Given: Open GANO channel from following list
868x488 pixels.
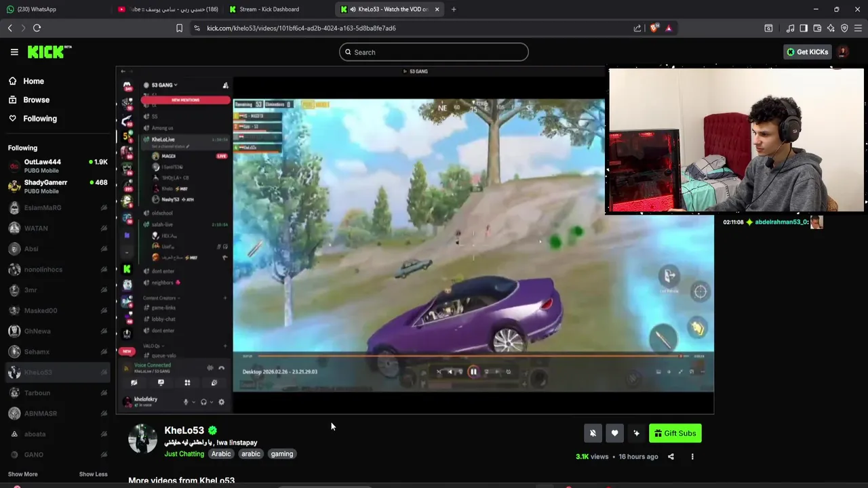Looking at the screenshot, I should (x=57, y=455).
